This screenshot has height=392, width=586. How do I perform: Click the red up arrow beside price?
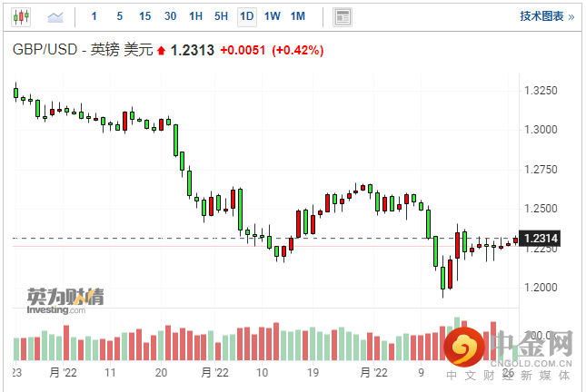pos(162,51)
